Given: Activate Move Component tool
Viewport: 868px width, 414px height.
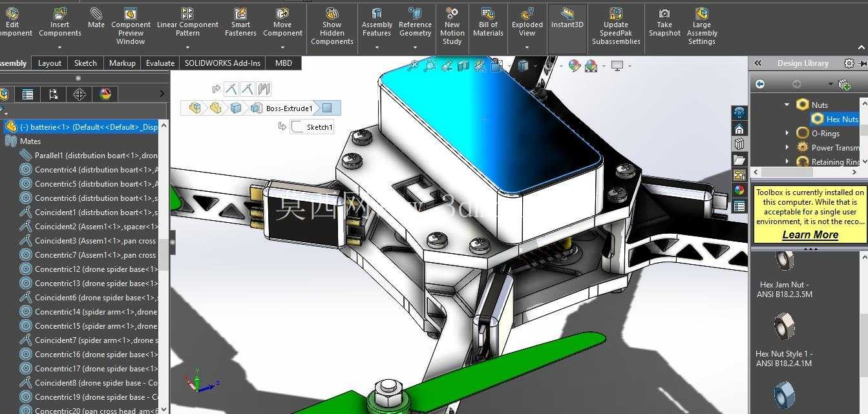Looking at the screenshot, I should 282,23.
